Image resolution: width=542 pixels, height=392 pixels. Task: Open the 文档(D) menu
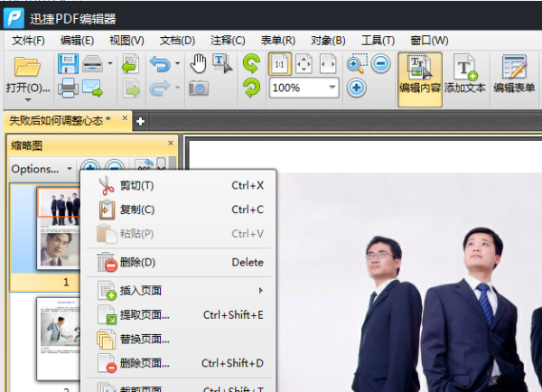[177, 41]
